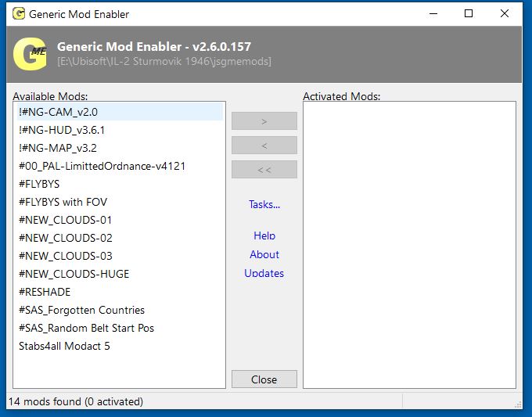The width and height of the screenshot is (532, 417).
Task: Select the #FLYBYS mod entry
Action: [x=120, y=184]
